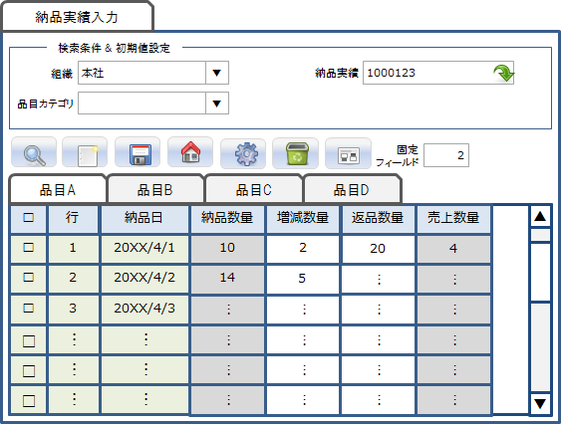Click the 組織 field showing 本社
Viewport: 561px width, 424px height.
[142, 73]
